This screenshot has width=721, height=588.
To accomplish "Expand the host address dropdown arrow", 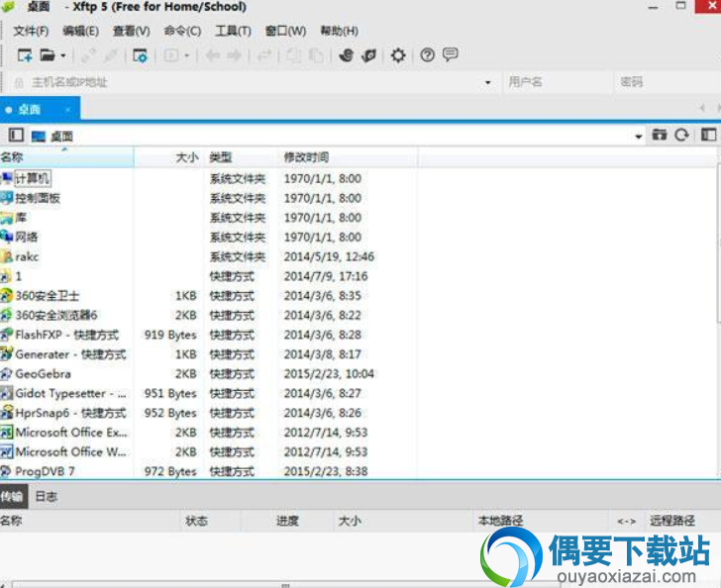I will point(488,83).
